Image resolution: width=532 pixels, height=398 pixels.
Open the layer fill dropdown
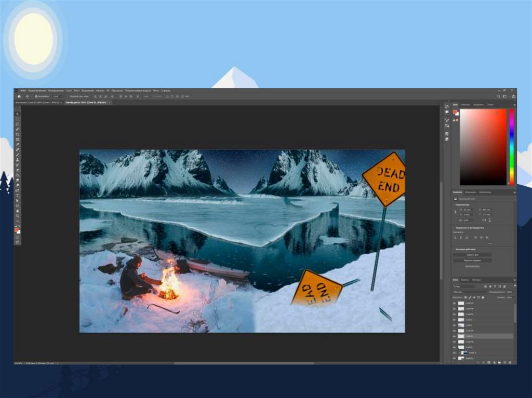[510, 297]
